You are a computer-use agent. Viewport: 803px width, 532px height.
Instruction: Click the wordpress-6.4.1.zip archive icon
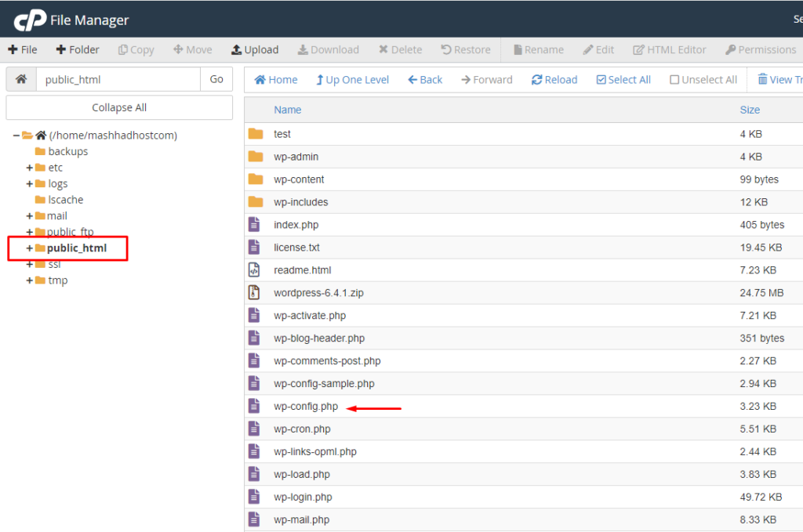point(254,293)
